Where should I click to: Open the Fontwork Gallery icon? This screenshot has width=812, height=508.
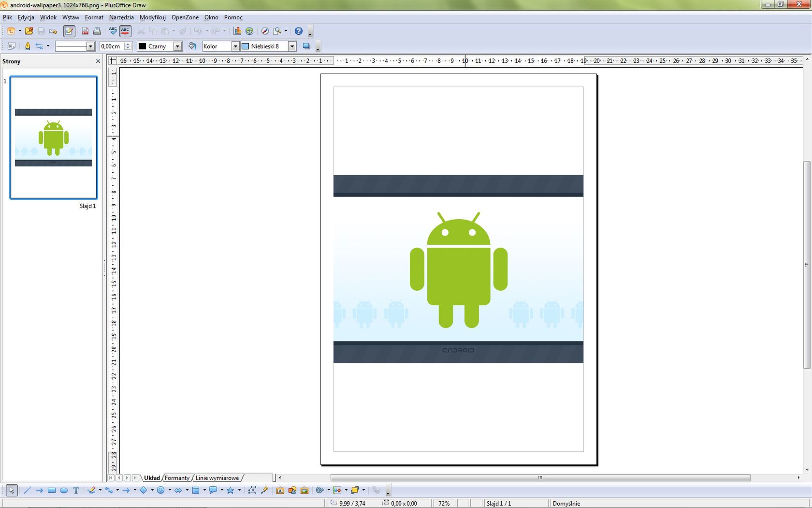point(280,490)
